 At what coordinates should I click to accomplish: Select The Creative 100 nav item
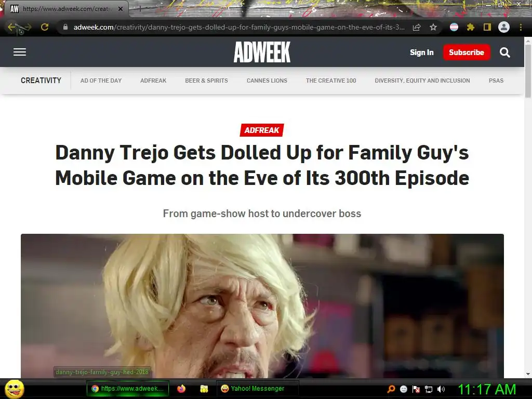click(331, 81)
